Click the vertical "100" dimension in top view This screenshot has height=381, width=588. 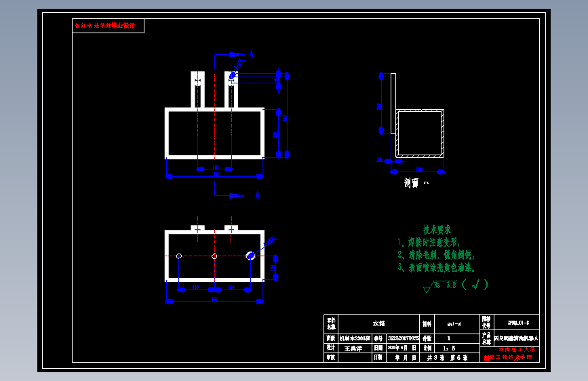point(273,268)
